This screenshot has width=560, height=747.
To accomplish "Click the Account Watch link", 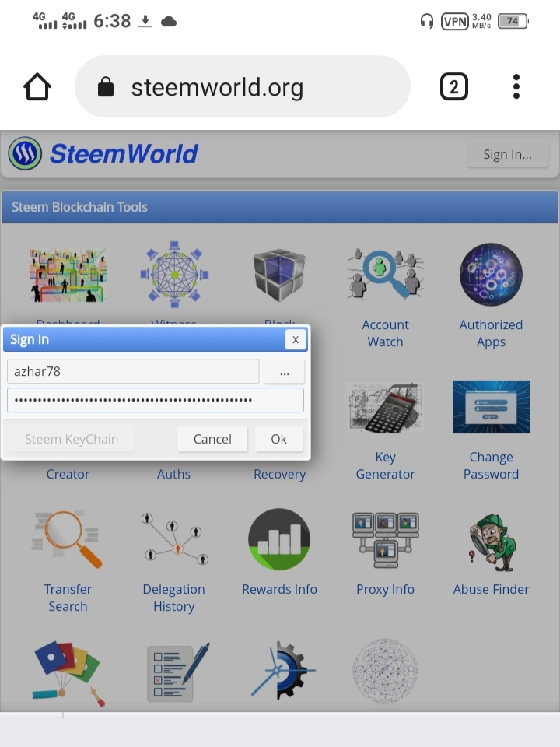I will tap(385, 334).
